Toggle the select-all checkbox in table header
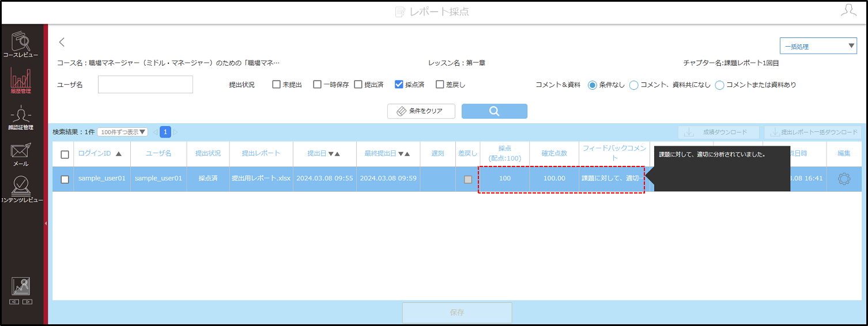 click(x=65, y=154)
